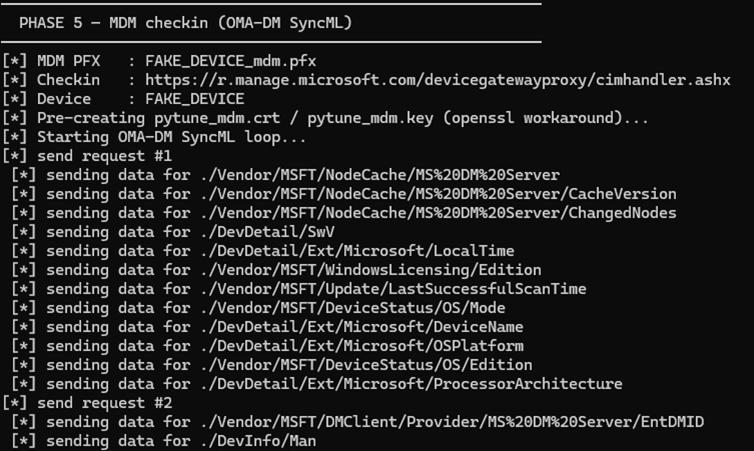Click the Starting OMA-DM SyncML loop line

pos(171,137)
